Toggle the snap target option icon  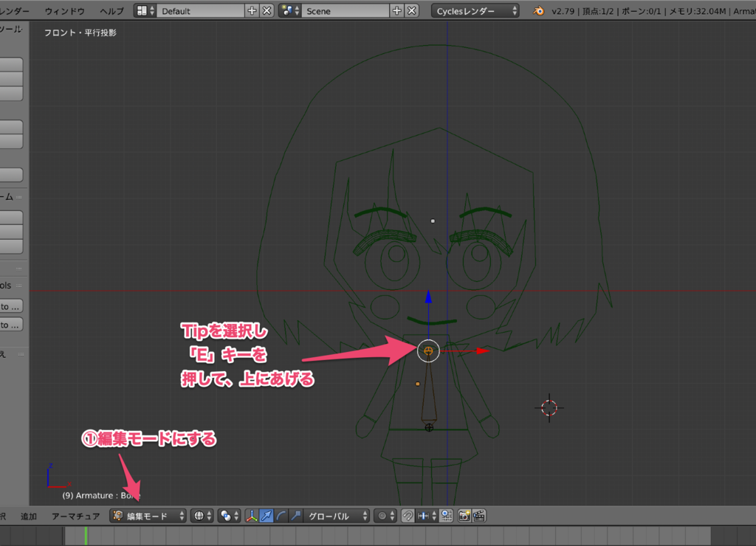pyautogui.click(x=447, y=516)
